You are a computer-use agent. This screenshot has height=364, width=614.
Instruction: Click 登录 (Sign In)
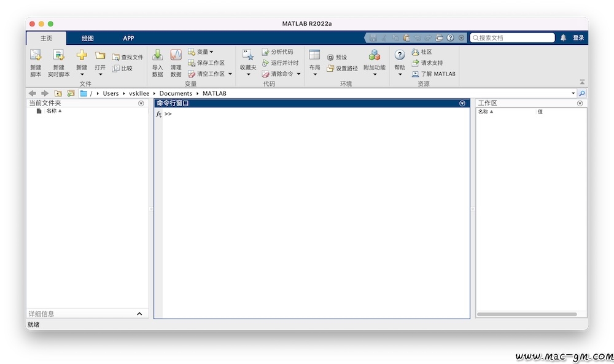coord(578,38)
